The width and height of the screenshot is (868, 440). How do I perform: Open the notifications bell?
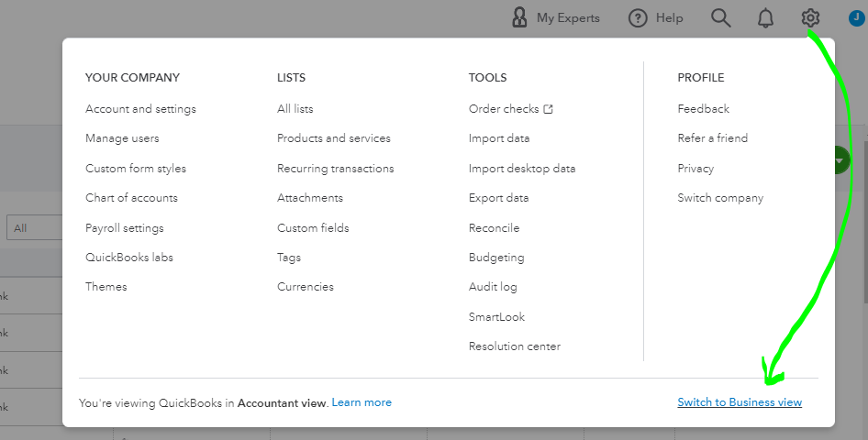[765, 18]
